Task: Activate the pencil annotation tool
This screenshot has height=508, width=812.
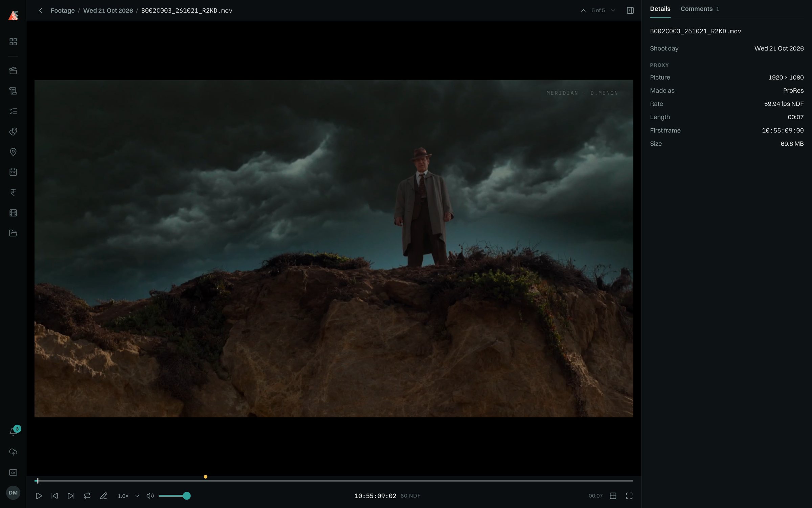Action: pos(104,496)
